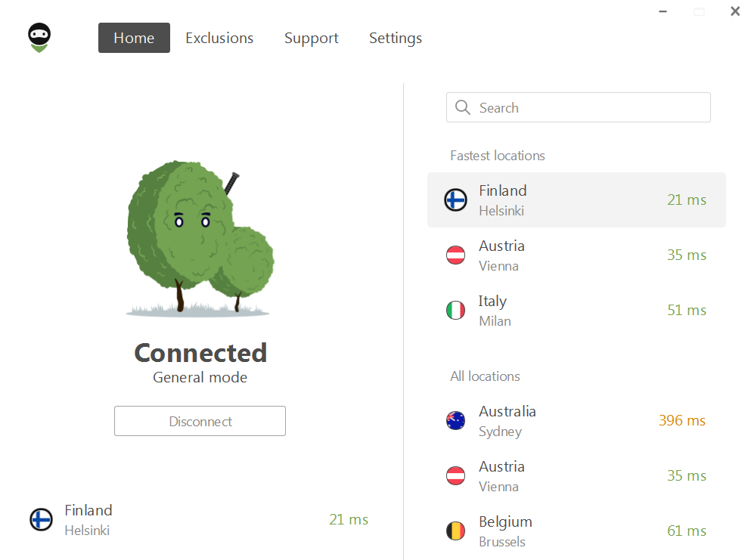Click the Australia flag icon
748x560 pixels.
(455, 420)
